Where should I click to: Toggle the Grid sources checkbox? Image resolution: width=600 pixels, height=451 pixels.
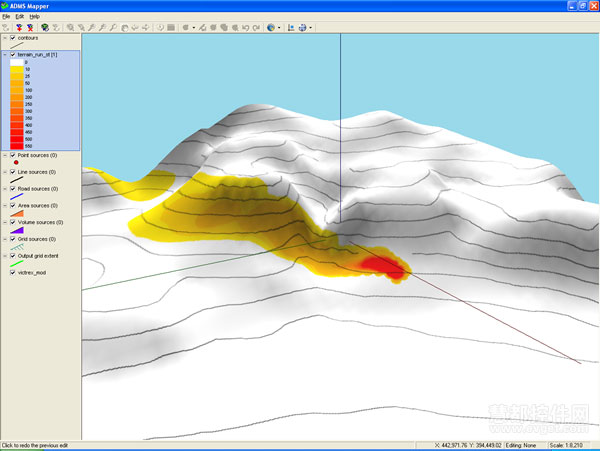tap(13, 239)
